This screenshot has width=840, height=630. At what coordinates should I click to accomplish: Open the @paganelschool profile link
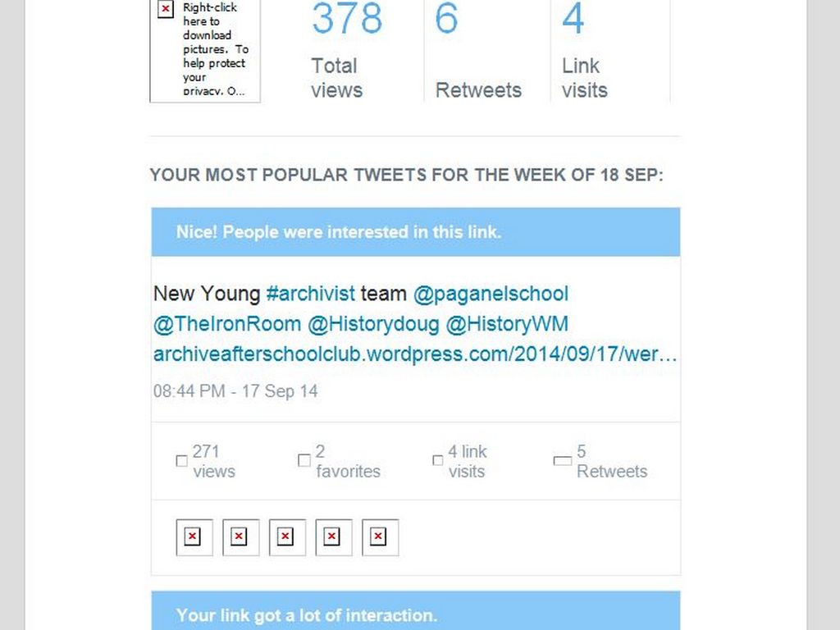pyautogui.click(x=491, y=294)
